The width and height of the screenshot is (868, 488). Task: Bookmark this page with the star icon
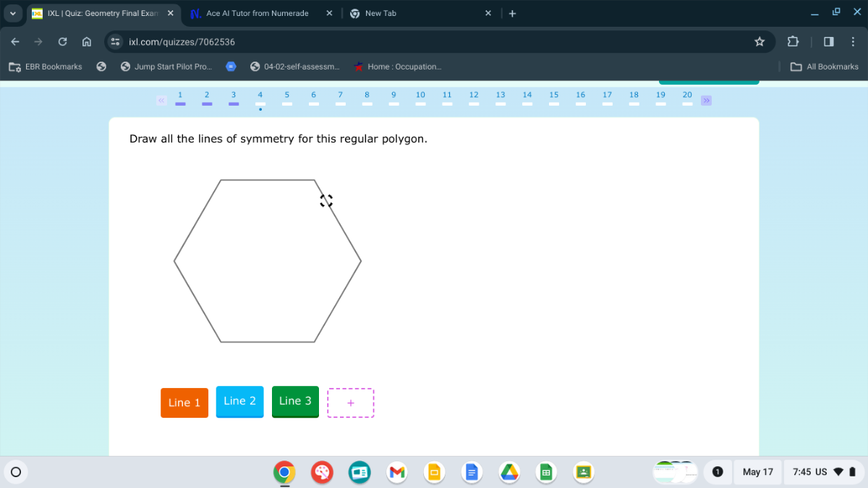[x=759, y=42]
